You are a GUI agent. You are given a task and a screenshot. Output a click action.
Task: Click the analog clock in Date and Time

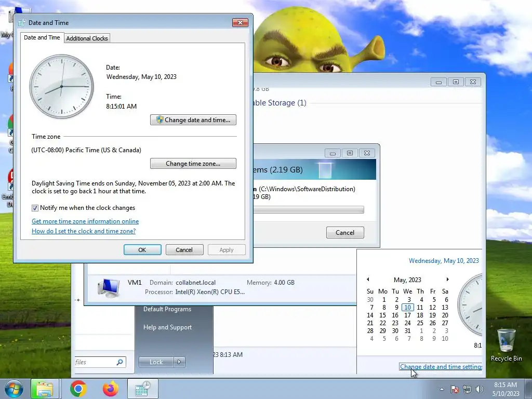[62, 87]
